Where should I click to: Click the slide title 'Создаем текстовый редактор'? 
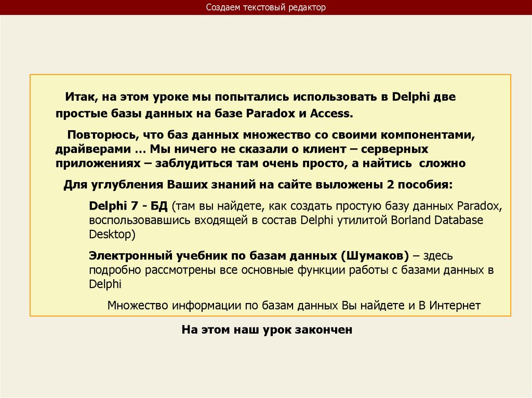tap(265, 7)
